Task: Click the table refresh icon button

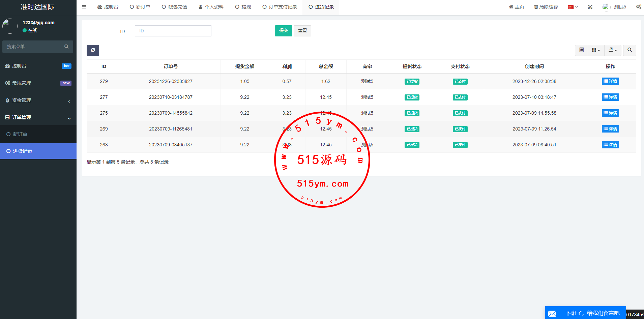Action: [x=93, y=50]
